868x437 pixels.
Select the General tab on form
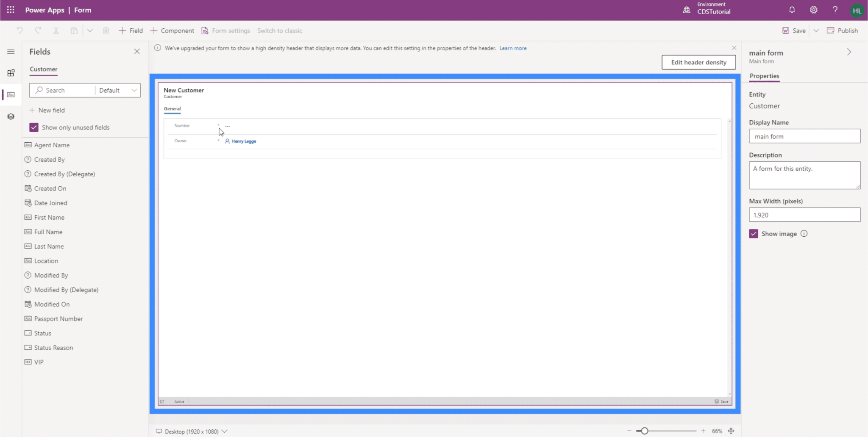coord(172,109)
